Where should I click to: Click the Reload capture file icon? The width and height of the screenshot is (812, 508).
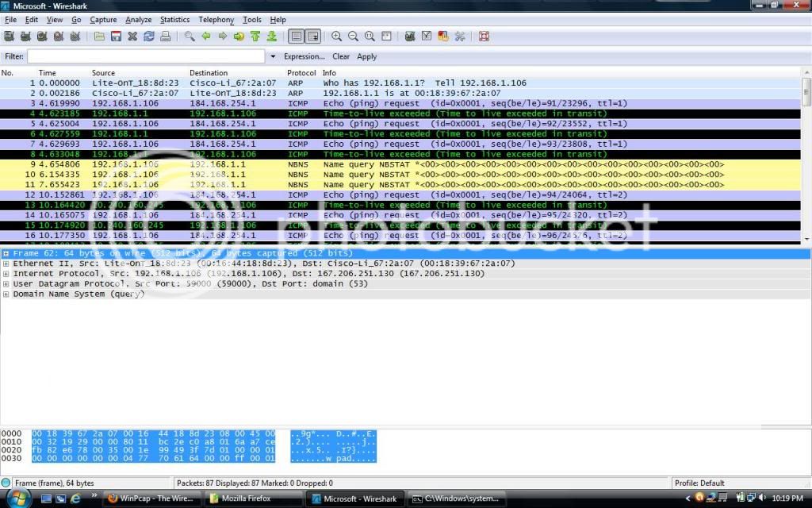tap(148, 37)
